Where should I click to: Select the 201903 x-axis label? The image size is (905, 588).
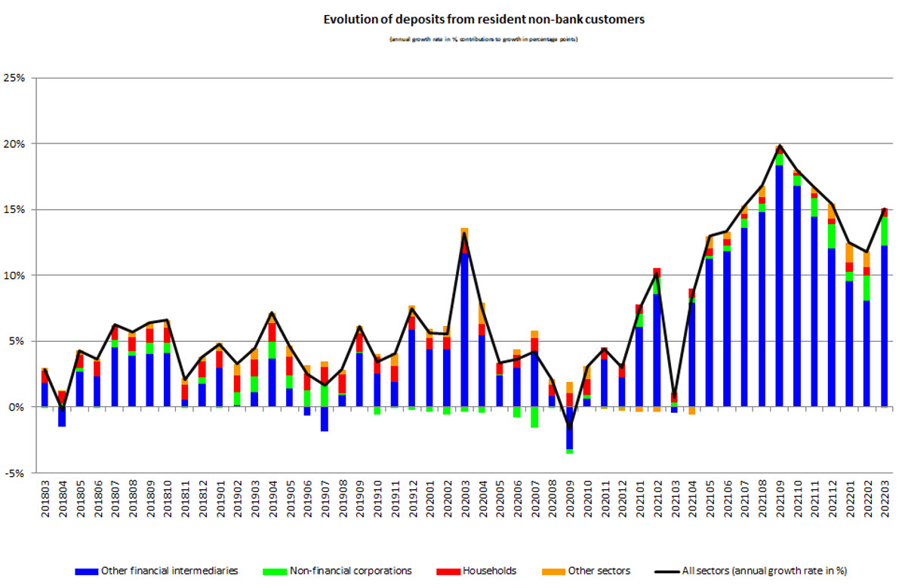click(257, 499)
